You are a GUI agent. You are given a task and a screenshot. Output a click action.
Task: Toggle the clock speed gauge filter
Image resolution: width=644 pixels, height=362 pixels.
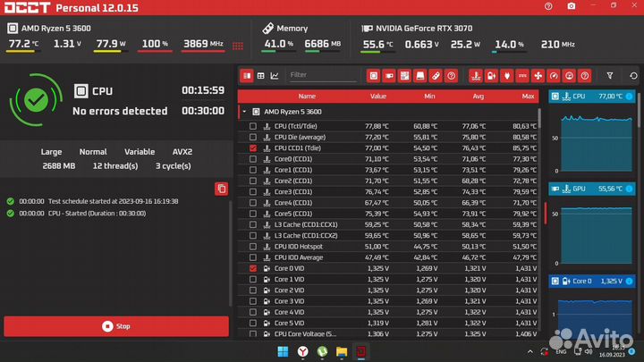(x=554, y=75)
